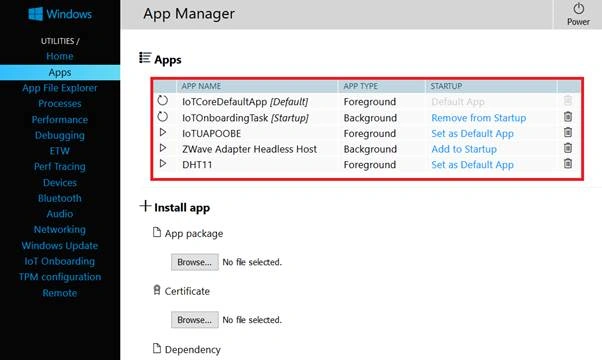Restart icon for IoTCoreDefaultApp
The height and width of the screenshot is (360, 602).
pos(162,101)
